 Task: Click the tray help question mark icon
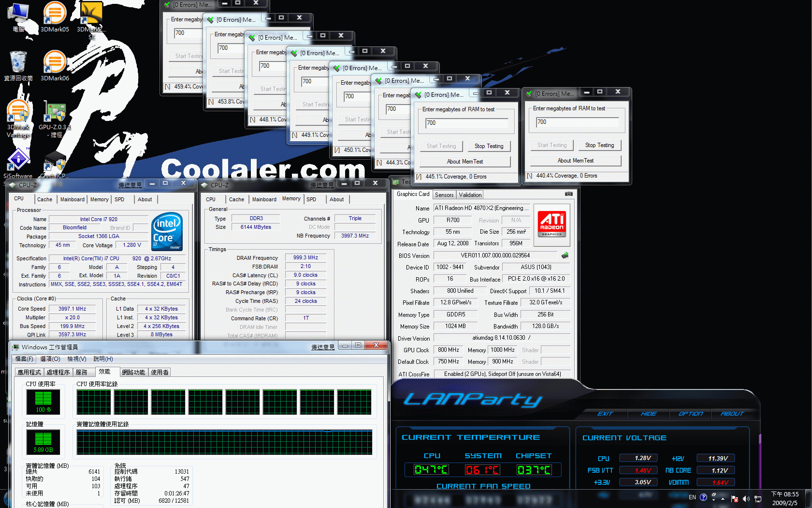coord(703,497)
